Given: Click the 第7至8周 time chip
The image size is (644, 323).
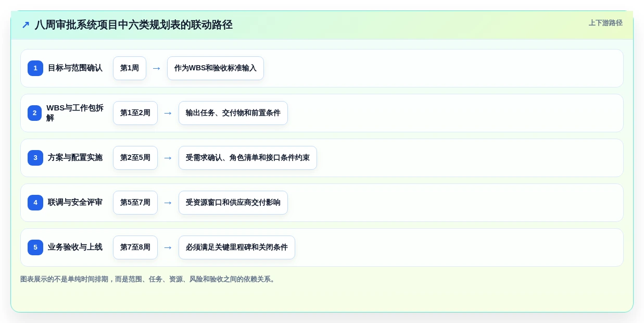Looking at the screenshot, I should tap(135, 247).
